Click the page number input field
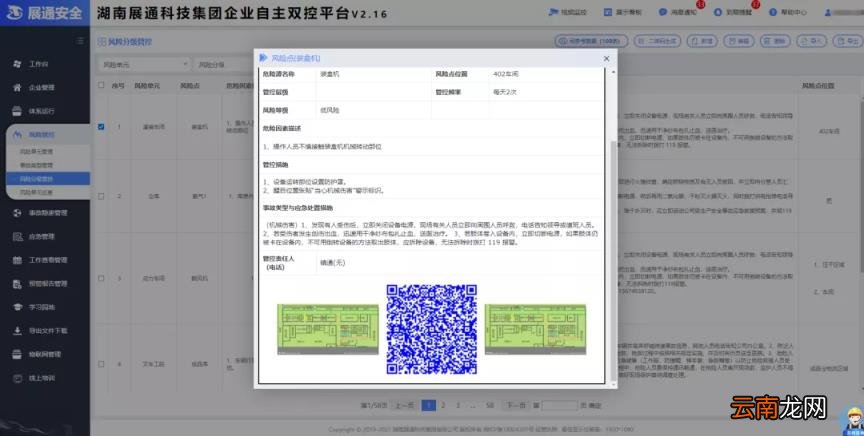Viewport: 864px width, 436px height. click(559, 405)
